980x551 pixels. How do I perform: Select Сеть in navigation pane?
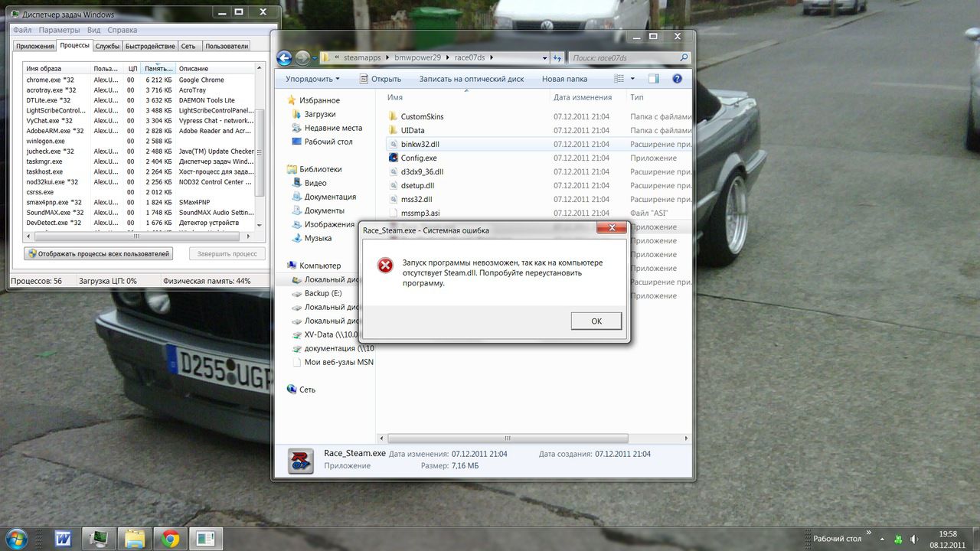[307, 390]
